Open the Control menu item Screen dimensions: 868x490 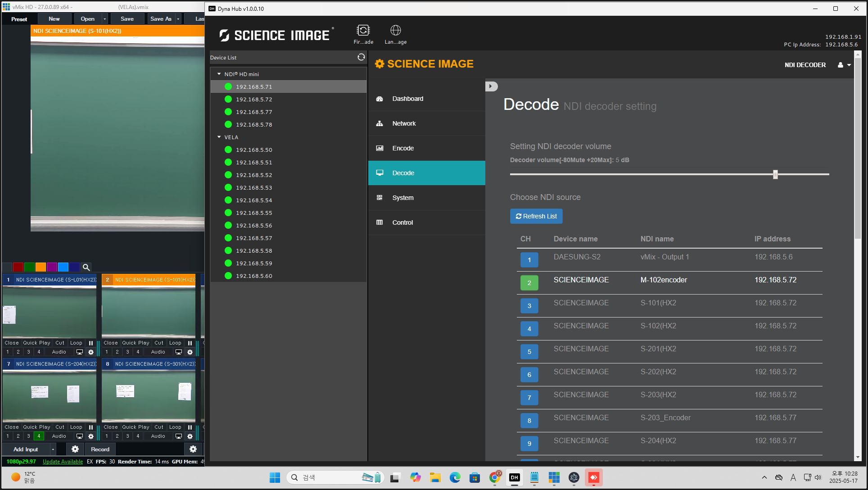point(426,222)
